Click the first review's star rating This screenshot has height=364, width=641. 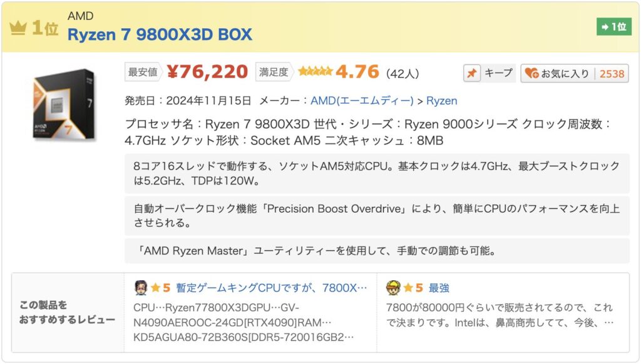point(160,288)
